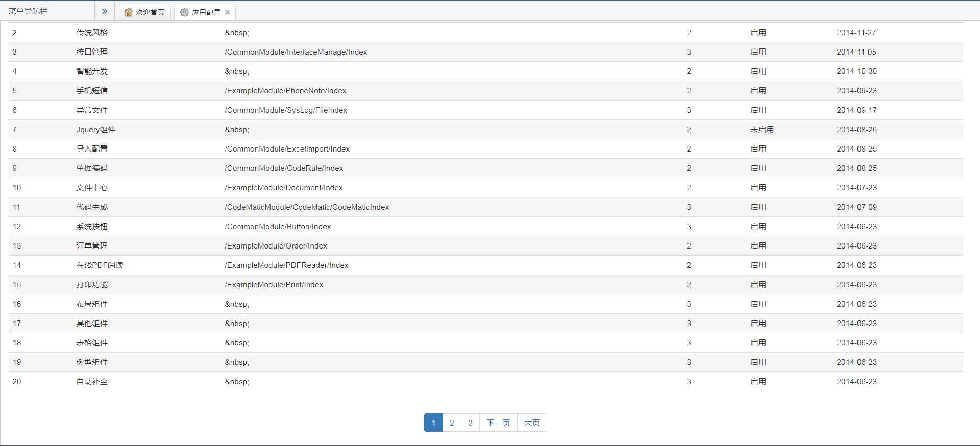The width and height of the screenshot is (980, 446).
Task: Click 下一页 next page button
Action: coord(498,423)
